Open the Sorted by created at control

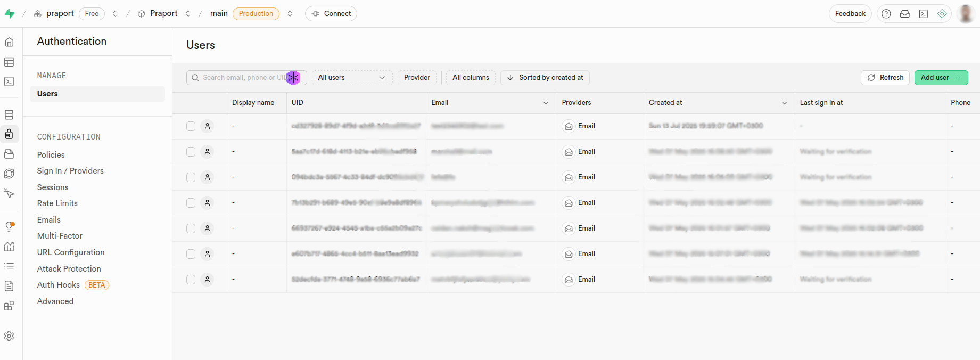tap(545, 78)
